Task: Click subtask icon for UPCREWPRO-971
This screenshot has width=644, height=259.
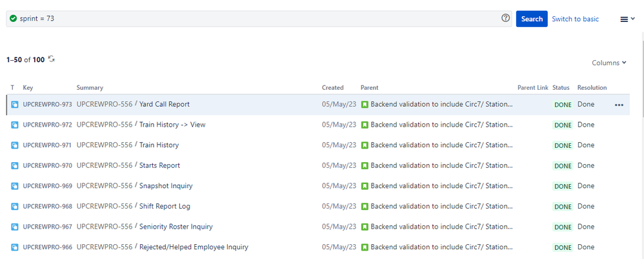Action: pyautogui.click(x=15, y=145)
